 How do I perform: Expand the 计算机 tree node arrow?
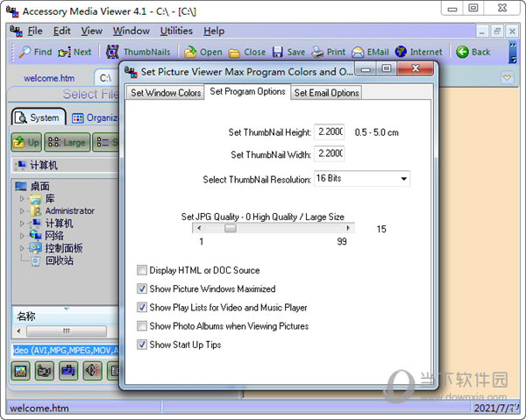click(x=22, y=224)
